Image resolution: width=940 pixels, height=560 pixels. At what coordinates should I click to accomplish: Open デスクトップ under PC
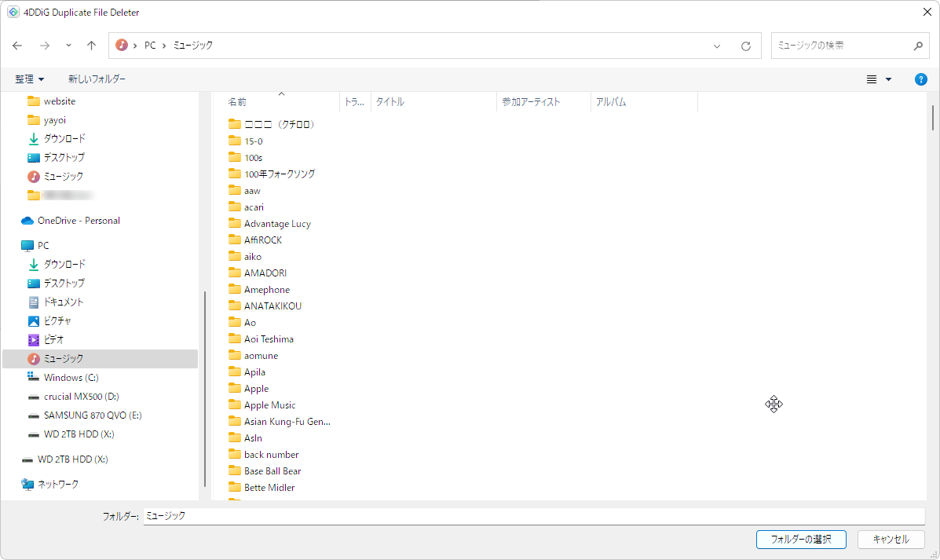click(x=57, y=283)
